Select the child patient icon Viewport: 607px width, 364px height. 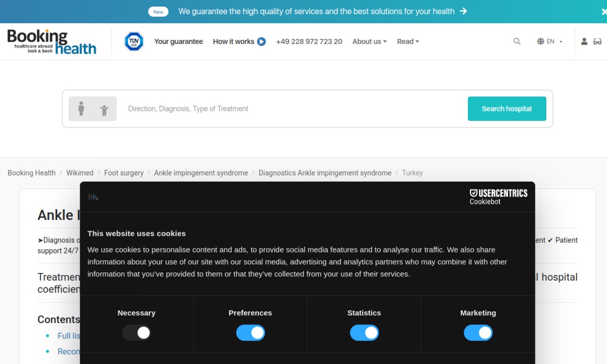pyautogui.click(x=104, y=110)
